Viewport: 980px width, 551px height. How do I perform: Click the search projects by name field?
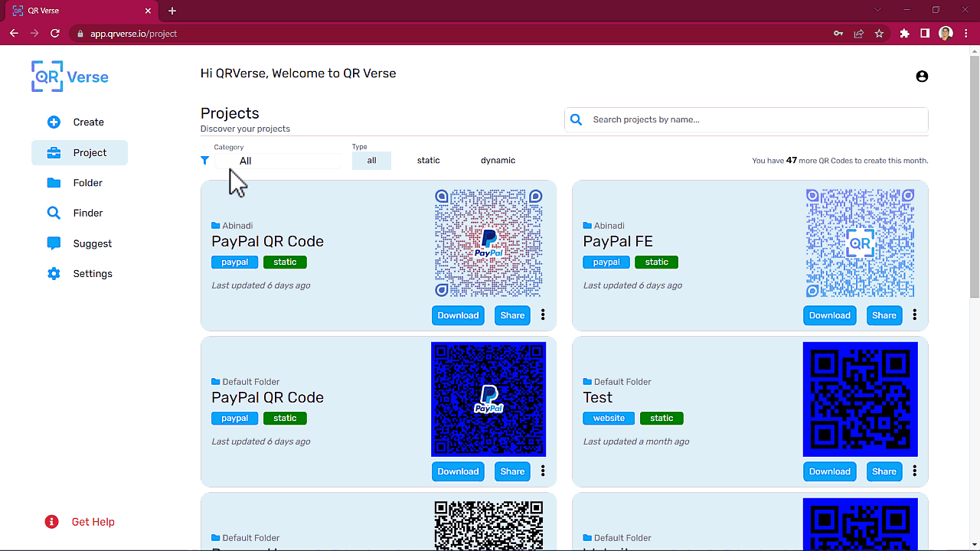[x=746, y=119]
